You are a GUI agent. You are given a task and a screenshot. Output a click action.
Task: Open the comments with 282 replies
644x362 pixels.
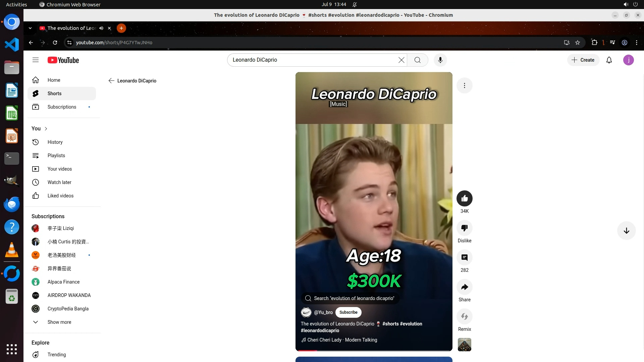464,257
